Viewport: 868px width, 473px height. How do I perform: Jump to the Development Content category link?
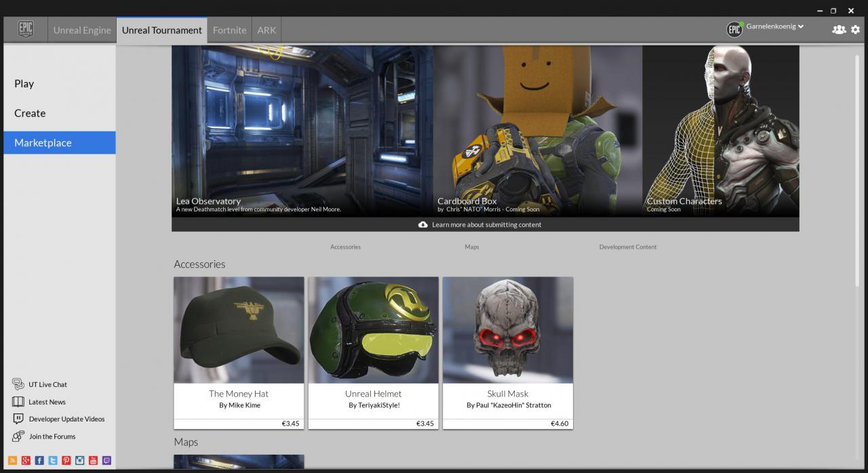click(628, 247)
